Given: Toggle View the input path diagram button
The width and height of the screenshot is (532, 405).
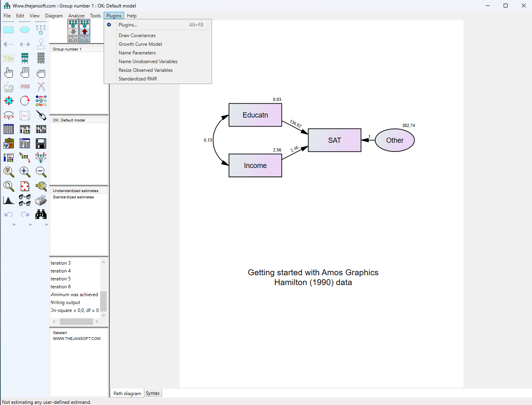Looking at the screenshot, I should click(x=73, y=31).
